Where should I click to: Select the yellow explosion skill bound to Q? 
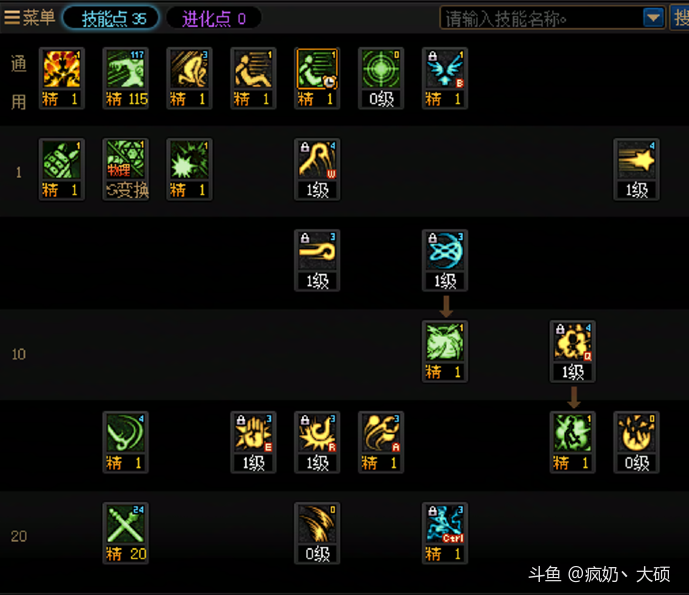tap(573, 351)
